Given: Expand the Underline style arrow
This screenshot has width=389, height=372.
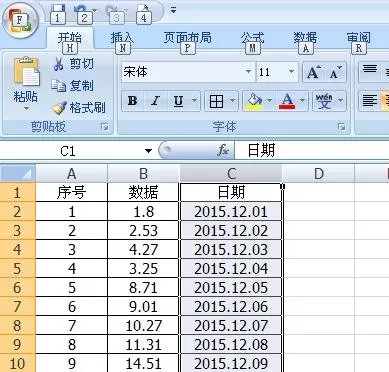Looking at the screenshot, I should pos(194,101).
